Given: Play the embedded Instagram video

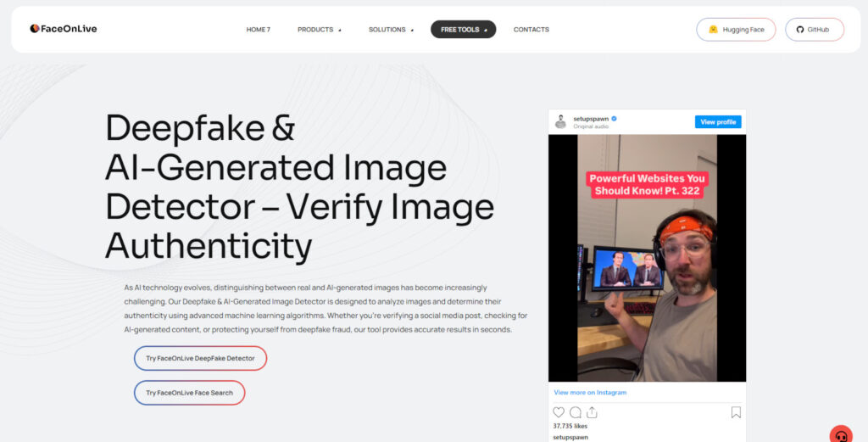Looking at the screenshot, I should (x=647, y=258).
